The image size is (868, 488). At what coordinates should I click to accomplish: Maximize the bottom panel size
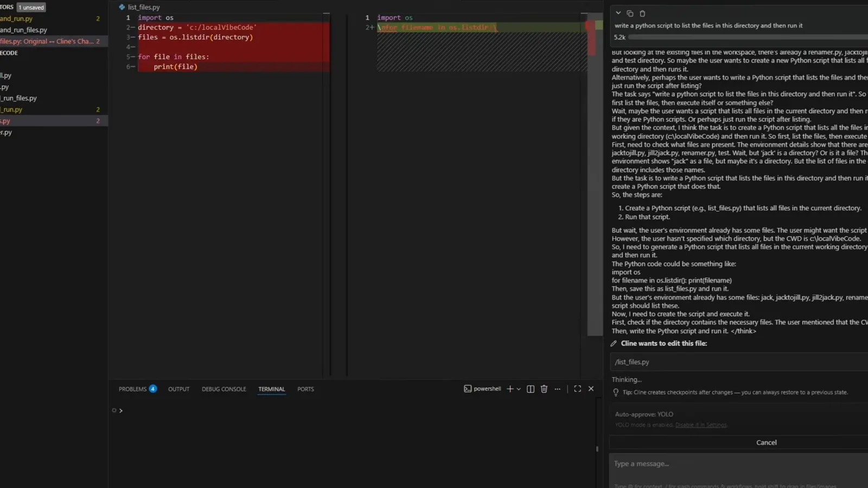point(577,389)
